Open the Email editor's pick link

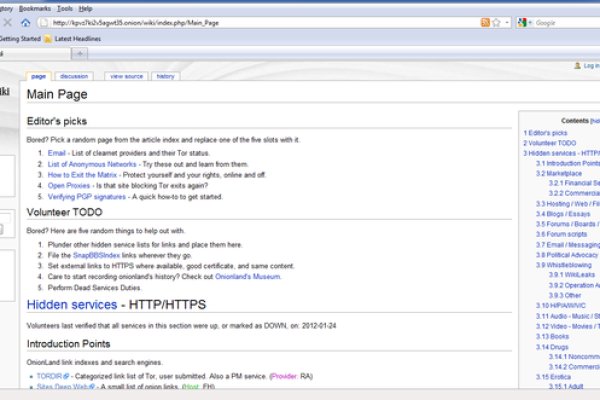click(57, 153)
